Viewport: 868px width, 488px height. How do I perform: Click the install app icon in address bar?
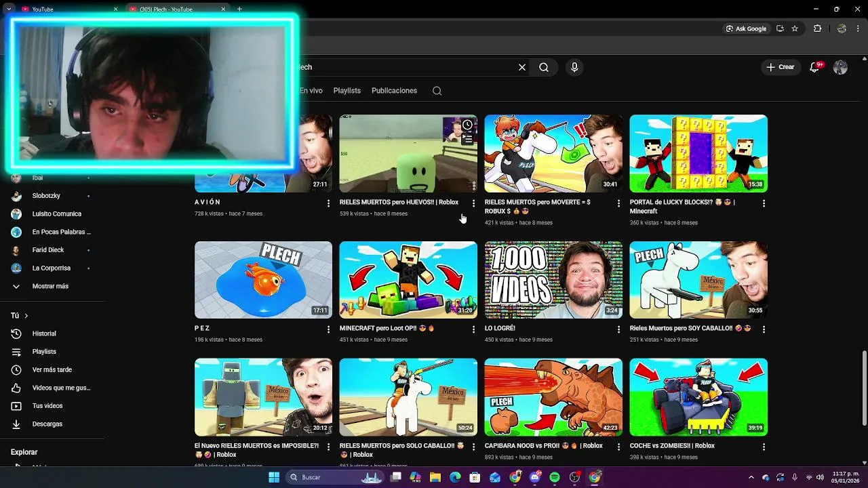pos(780,28)
